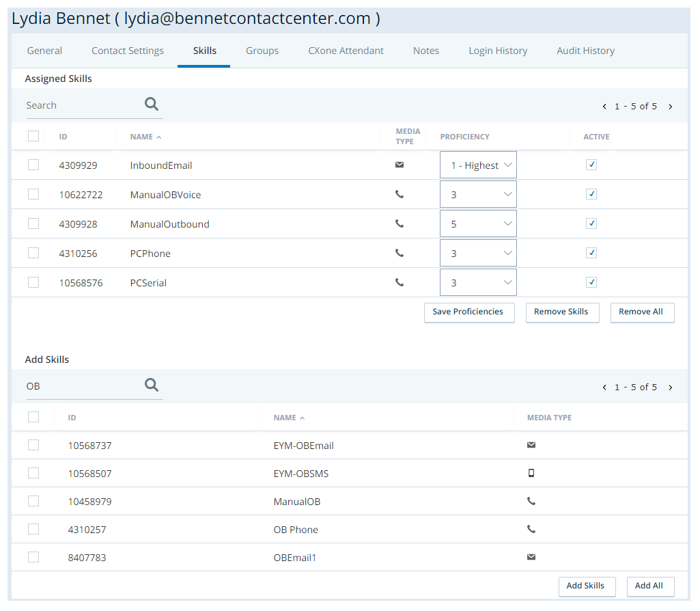
Task: Sort Assigned Skills by Name column
Action: [x=145, y=137]
